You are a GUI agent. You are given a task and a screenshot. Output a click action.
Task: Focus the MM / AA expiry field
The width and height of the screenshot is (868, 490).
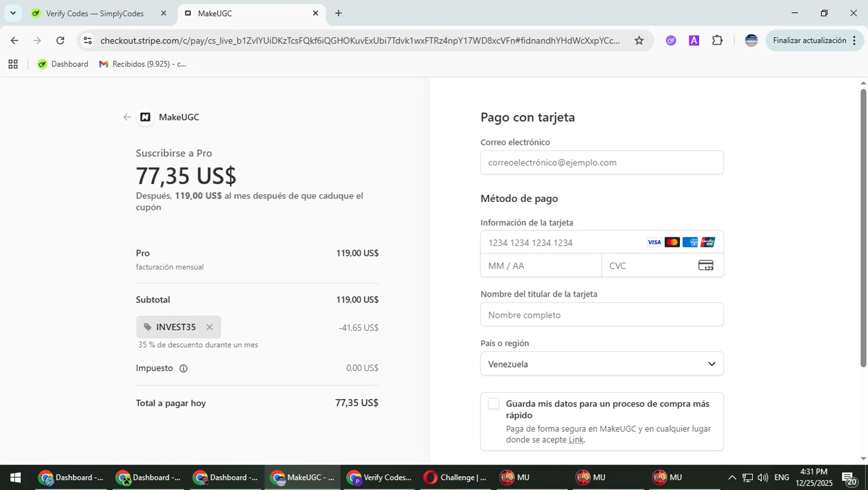coord(541,266)
